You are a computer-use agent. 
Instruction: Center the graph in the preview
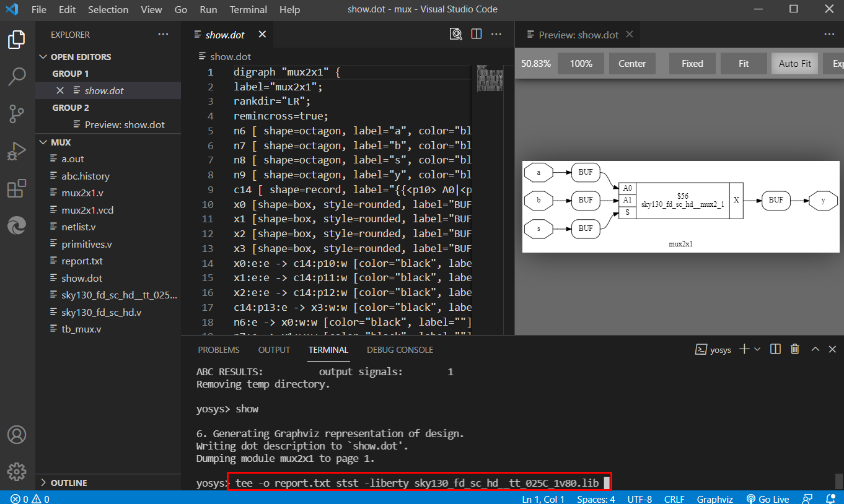(632, 63)
